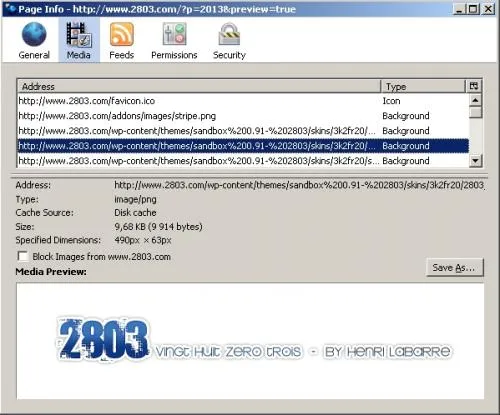Viewport: 500px width, 415px height.
Task: Select the highlighted Background row in list
Action: coord(243,146)
